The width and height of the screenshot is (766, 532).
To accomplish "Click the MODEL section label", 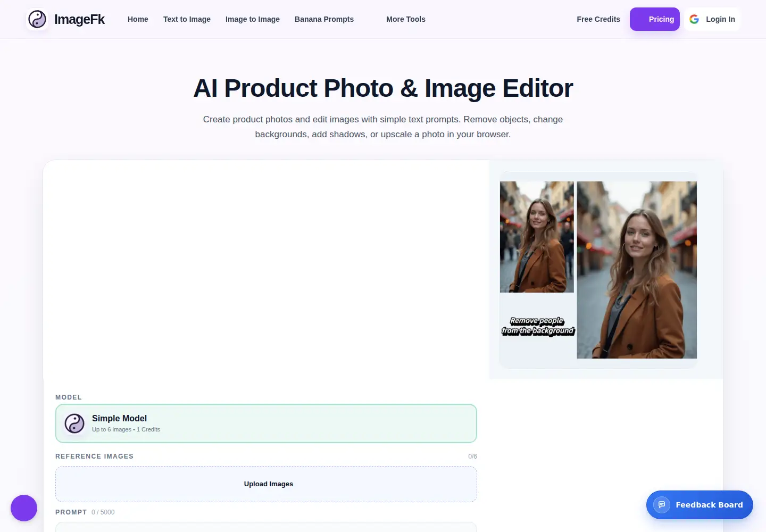I will point(69,397).
